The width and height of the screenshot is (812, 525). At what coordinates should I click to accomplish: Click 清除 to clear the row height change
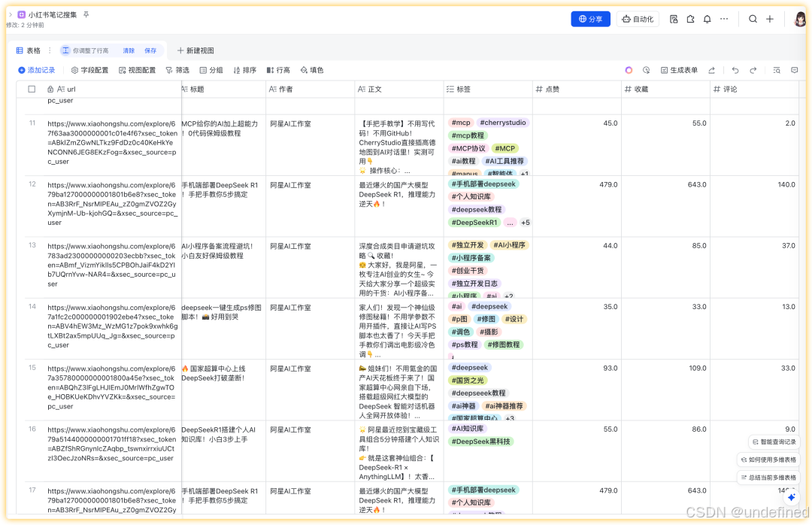coord(129,50)
